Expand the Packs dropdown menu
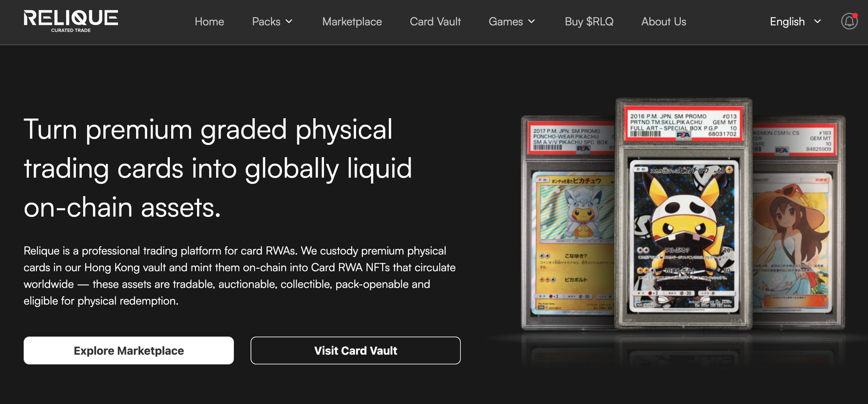 pyautogui.click(x=272, y=22)
